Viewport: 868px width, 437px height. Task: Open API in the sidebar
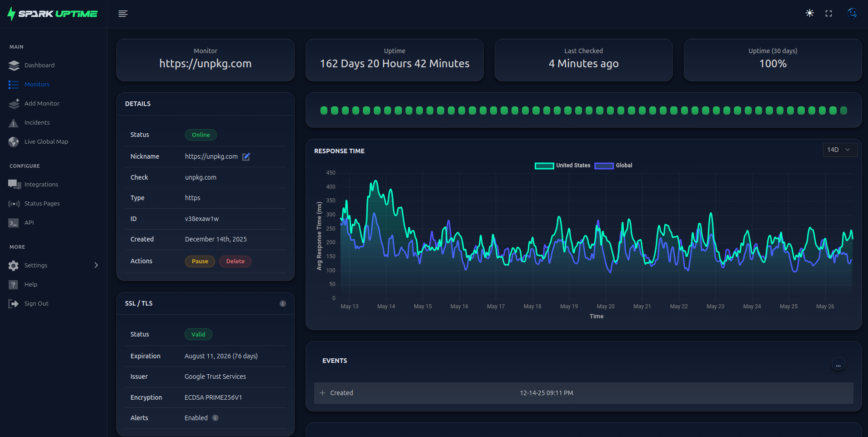click(x=29, y=222)
